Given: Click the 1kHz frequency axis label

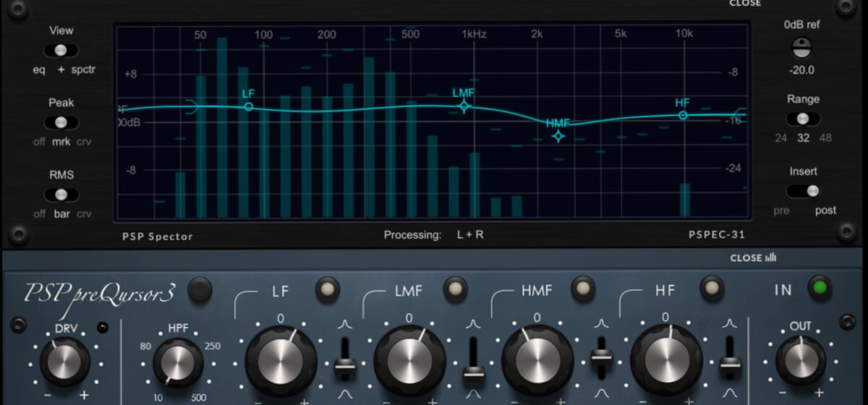Looking at the screenshot, I should pyautogui.click(x=474, y=34).
